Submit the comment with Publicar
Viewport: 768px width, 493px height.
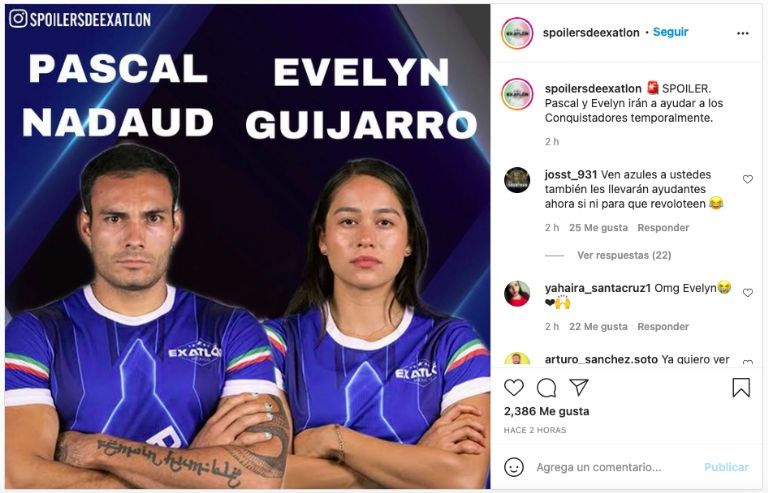click(x=726, y=468)
